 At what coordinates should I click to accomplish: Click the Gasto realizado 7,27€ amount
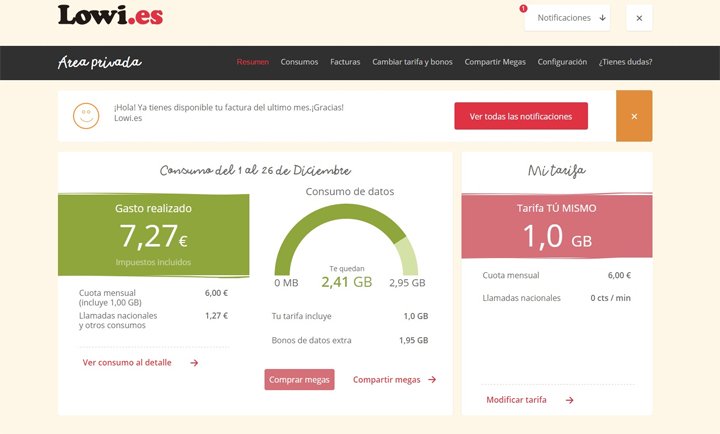coord(153,236)
